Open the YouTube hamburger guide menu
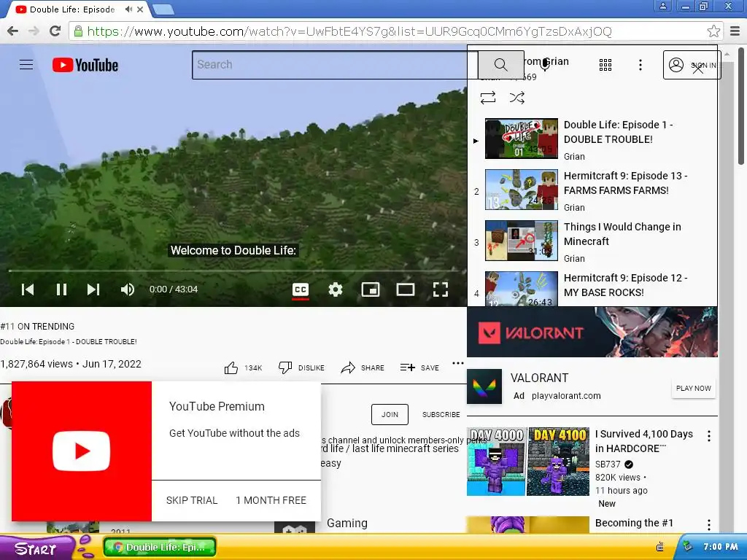 tap(26, 64)
